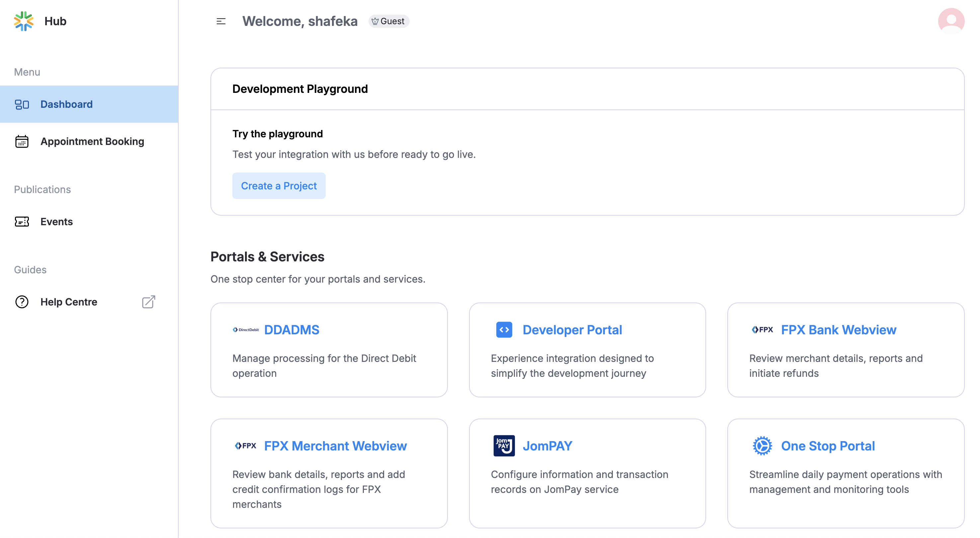Collapse the sidebar using the toggle control
The height and width of the screenshot is (538, 980).
[221, 21]
